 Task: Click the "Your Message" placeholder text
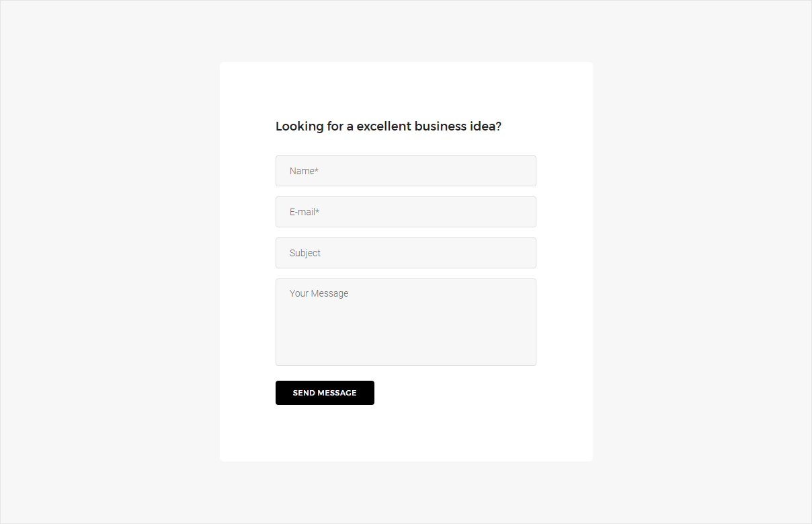click(x=319, y=293)
